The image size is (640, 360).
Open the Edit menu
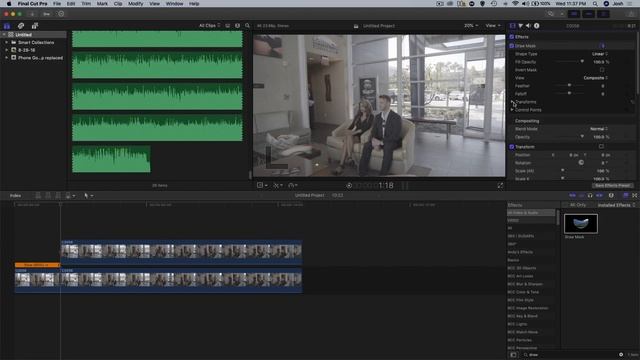coord(71,4)
